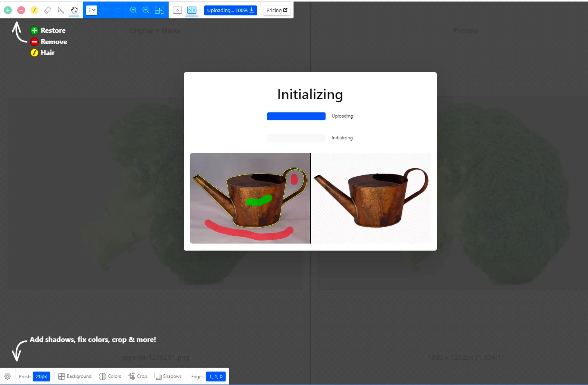This screenshot has width=588, height=385.
Task: Open the three-dots toolbar menu dropdown
Action: [92, 10]
